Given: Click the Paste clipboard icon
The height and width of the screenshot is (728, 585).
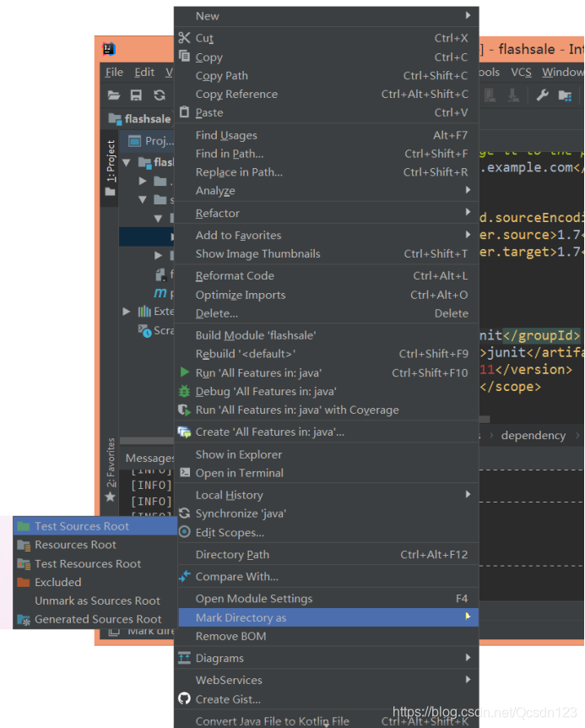Looking at the screenshot, I should click(184, 111).
